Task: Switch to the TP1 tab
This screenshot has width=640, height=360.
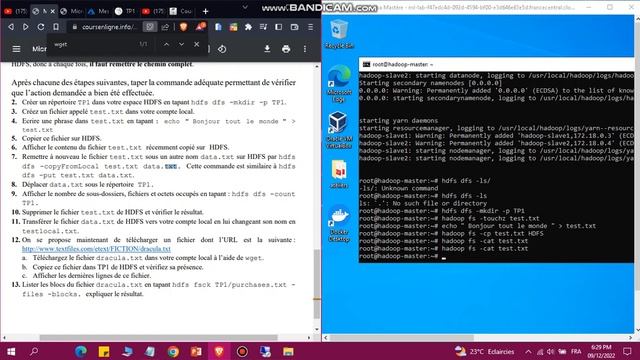Action: 126,11
